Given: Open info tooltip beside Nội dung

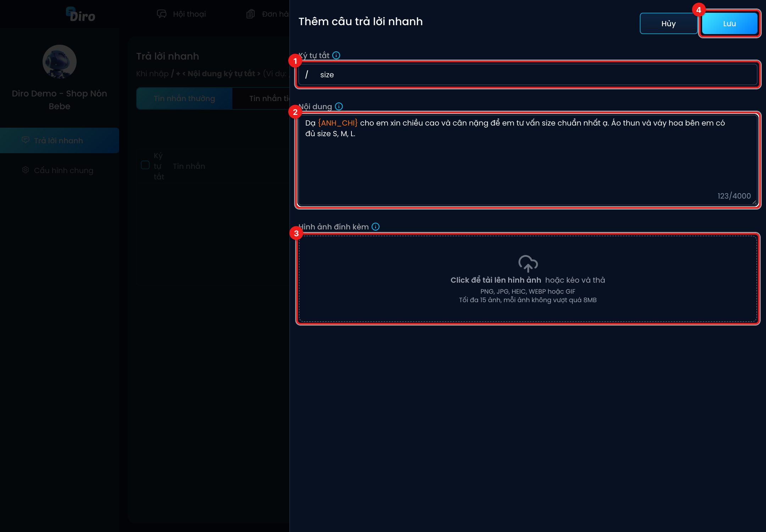Looking at the screenshot, I should click(339, 106).
